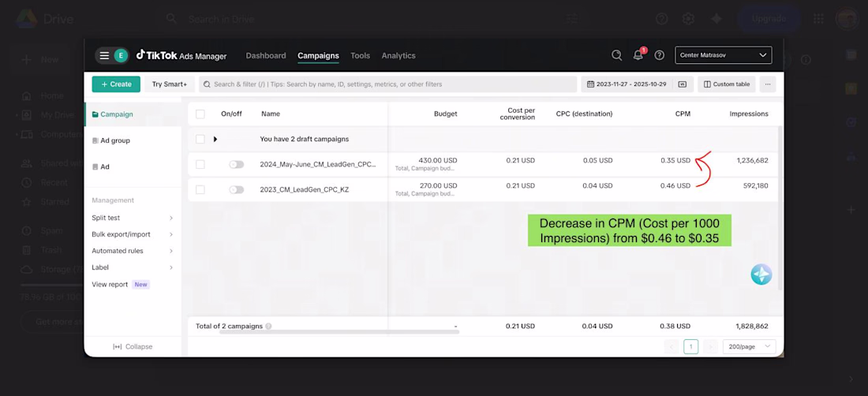Expand the 2 draft campaigns row triangle
This screenshot has width=868, height=396.
[x=215, y=140]
